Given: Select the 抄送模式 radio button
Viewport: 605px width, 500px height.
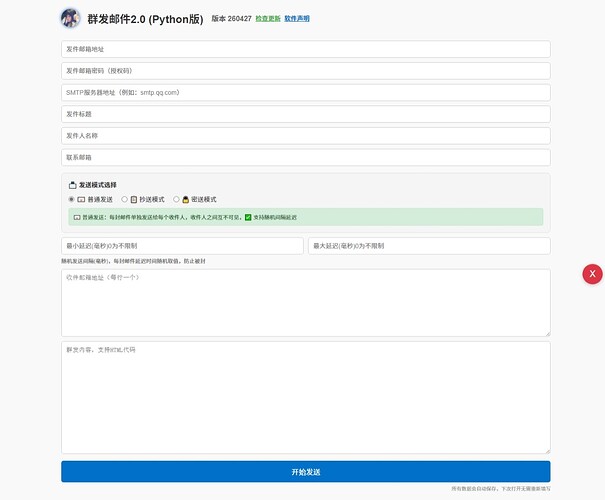Looking at the screenshot, I should click(124, 199).
